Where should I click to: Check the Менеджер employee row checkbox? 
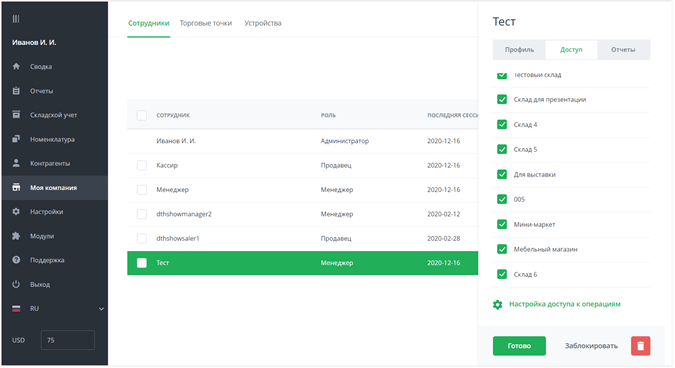coord(142,190)
